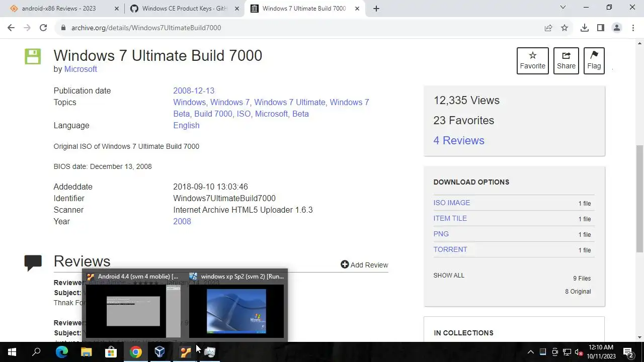Open the 8 Original link
This screenshot has width=644, height=362.
pos(578,291)
